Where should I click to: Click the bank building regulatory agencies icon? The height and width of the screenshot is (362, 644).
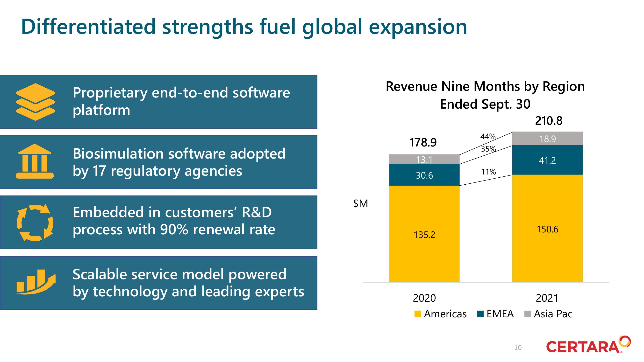pos(35,161)
